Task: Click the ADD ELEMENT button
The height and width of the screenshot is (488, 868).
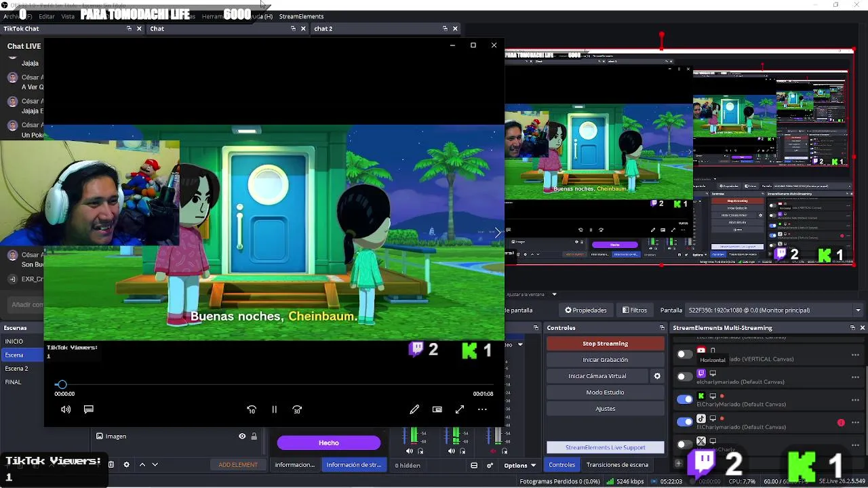Action: 238,465
